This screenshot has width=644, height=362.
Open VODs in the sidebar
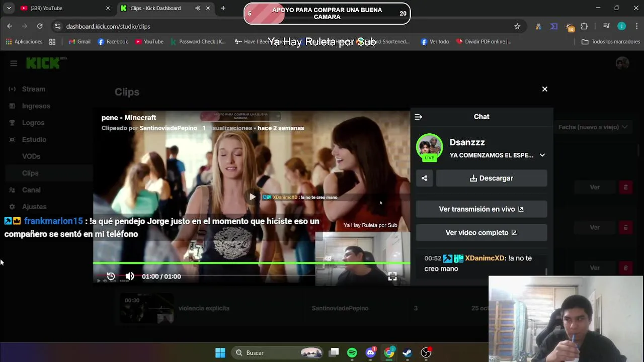[x=31, y=156]
